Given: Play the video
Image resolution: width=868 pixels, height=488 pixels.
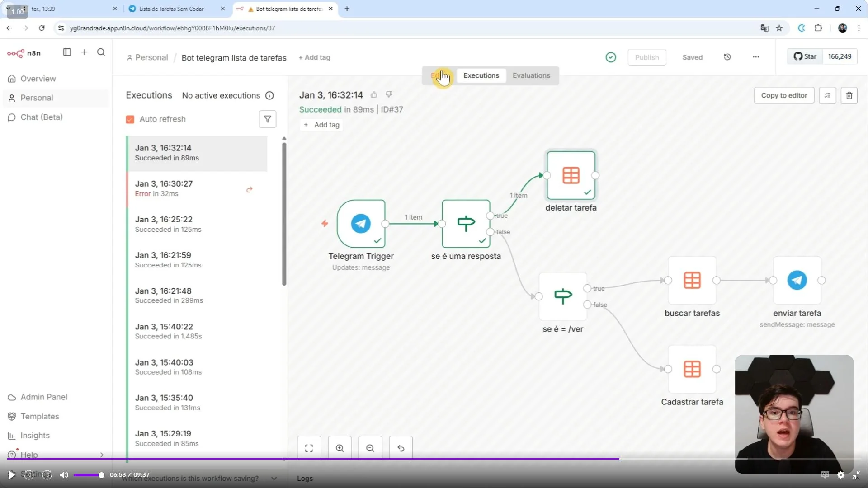Looking at the screenshot, I should pyautogui.click(x=11, y=475).
